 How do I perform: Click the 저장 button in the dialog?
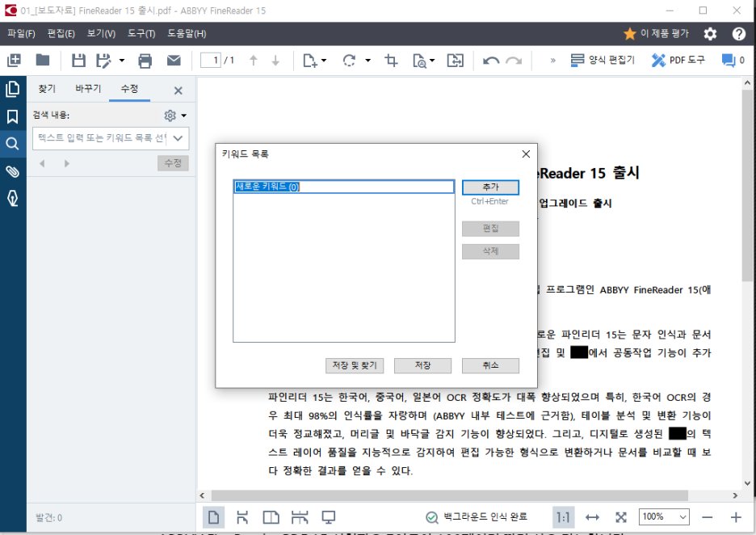coord(423,365)
